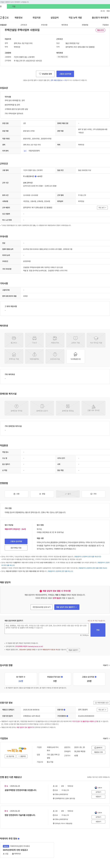Click the 장애인용 화장실 facility icon
The height and width of the screenshot is (868, 110).
tap(68, 408)
